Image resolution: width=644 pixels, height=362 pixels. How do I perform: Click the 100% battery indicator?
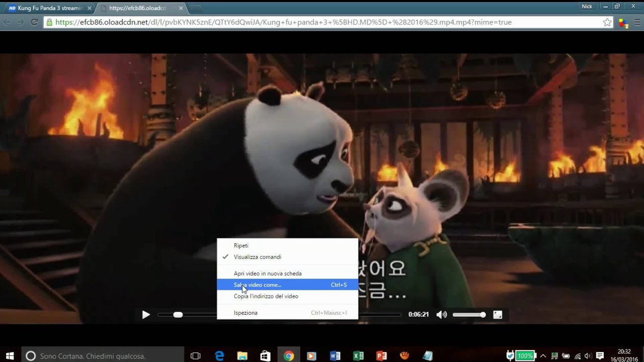click(525, 356)
